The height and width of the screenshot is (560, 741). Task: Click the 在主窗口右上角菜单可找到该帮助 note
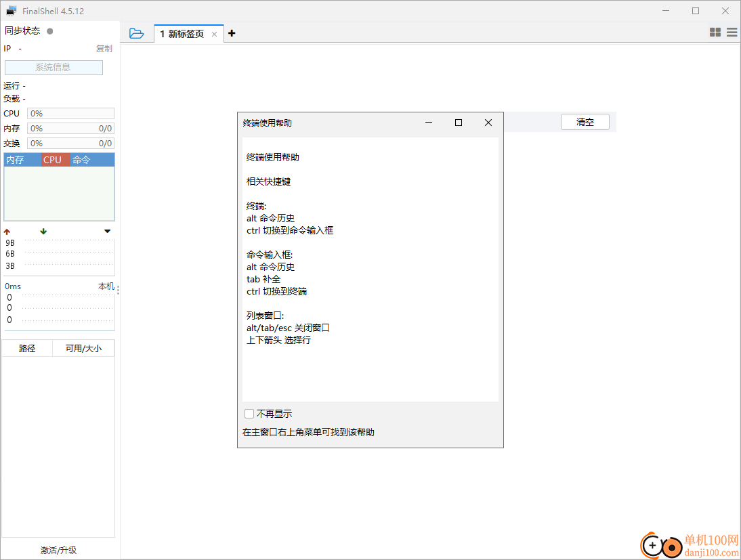coord(308,432)
